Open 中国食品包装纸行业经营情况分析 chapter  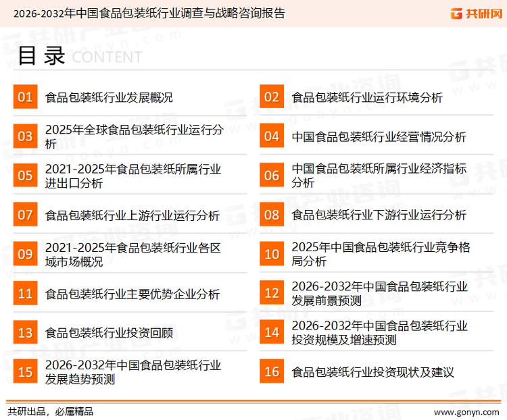pyautogui.click(x=379, y=136)
